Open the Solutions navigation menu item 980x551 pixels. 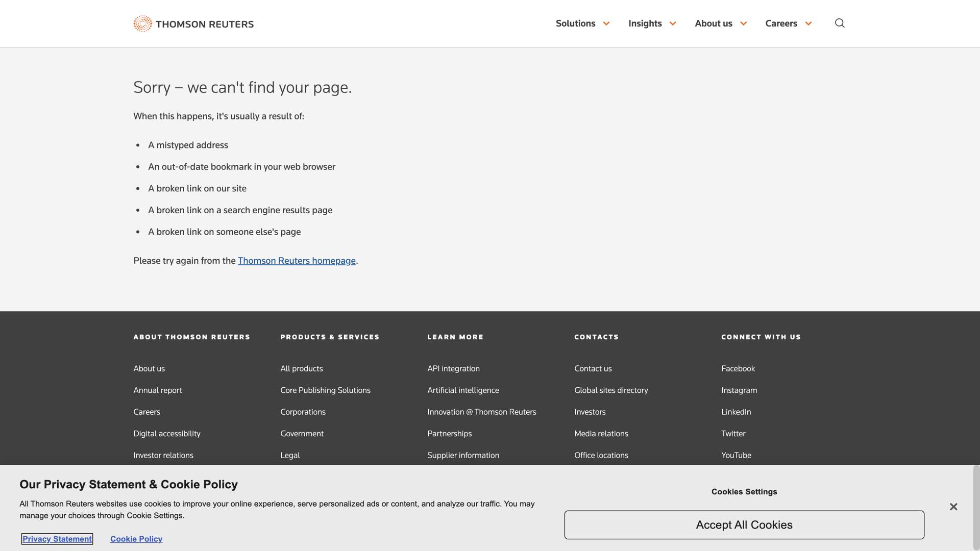[x=575, y=23]
